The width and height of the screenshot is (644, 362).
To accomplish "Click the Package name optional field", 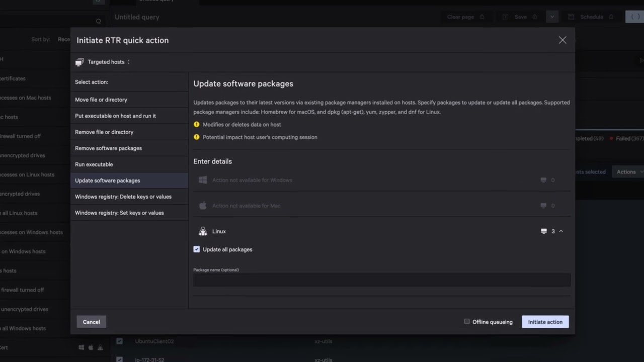I will [382, 280].
